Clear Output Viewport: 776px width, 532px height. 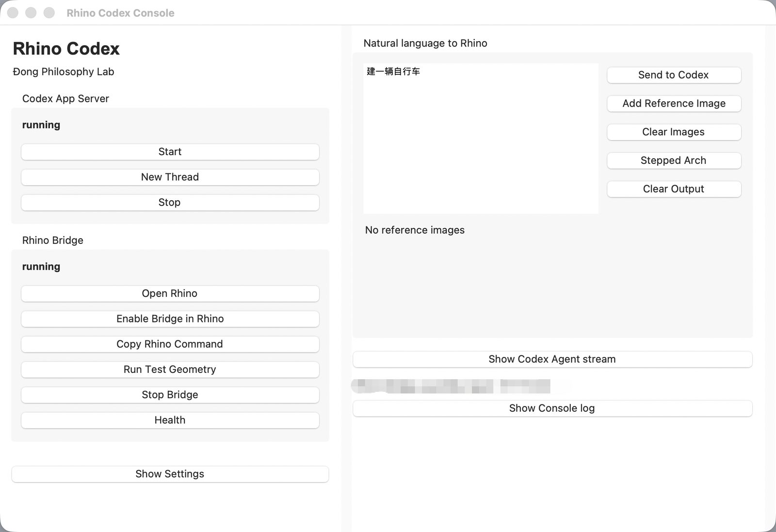point(674,189)
